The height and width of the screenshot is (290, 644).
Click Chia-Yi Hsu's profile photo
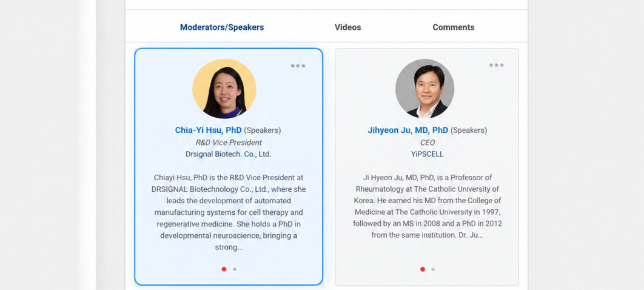[x=224, y=89]
